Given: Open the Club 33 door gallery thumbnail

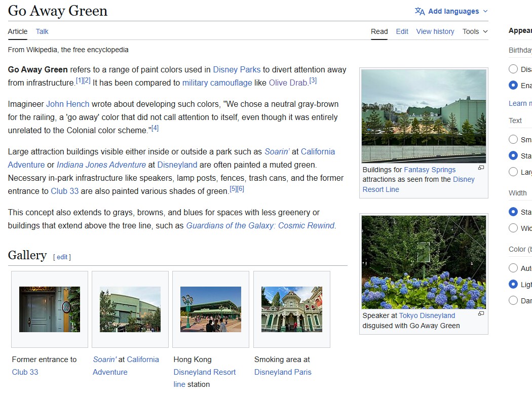Looking at the screenshot, I should pyautogui.click(x=50, y=309).
